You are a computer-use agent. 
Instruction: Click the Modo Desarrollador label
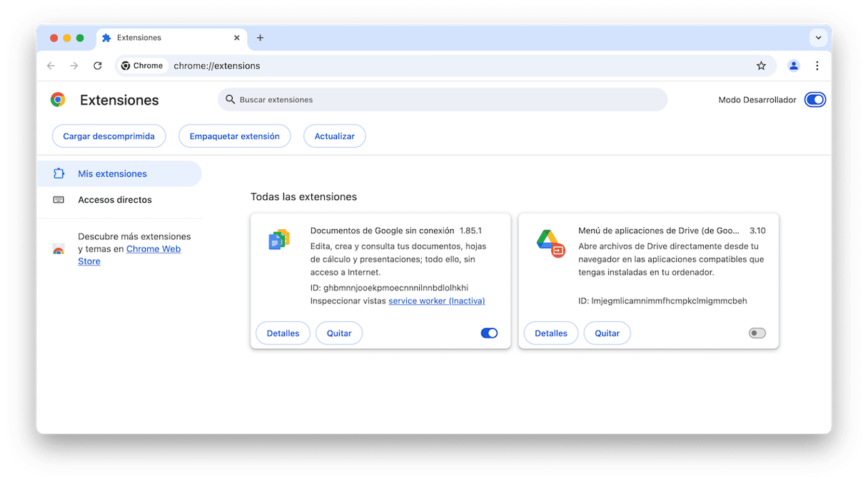[x=757, y=100]
